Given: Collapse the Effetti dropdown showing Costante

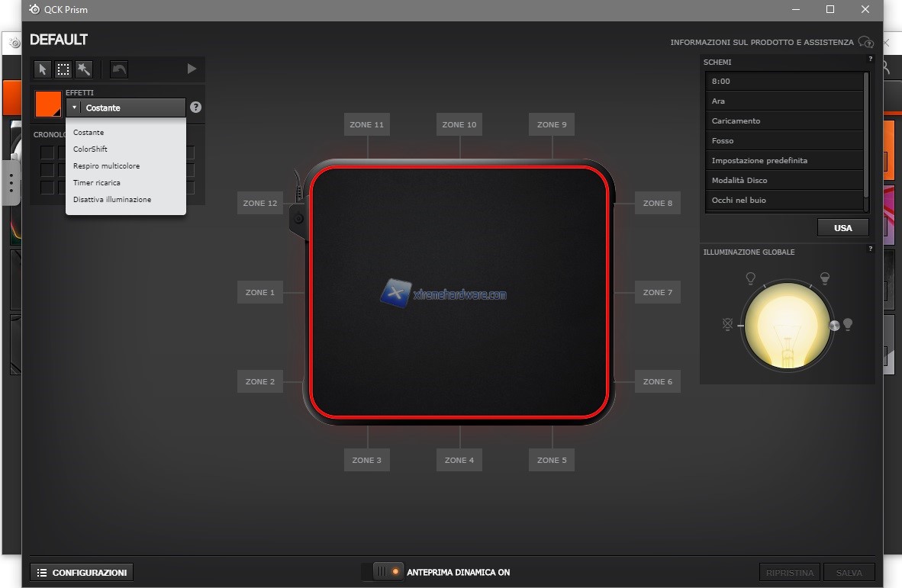Looking at the screenshot, I should [x=126, y=108].
